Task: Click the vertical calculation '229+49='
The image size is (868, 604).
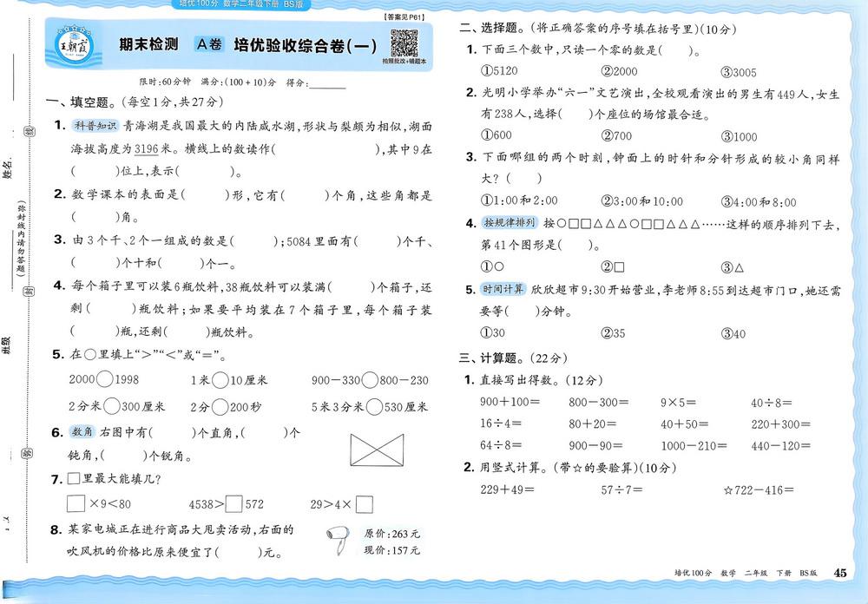Action: click(507, 489)
